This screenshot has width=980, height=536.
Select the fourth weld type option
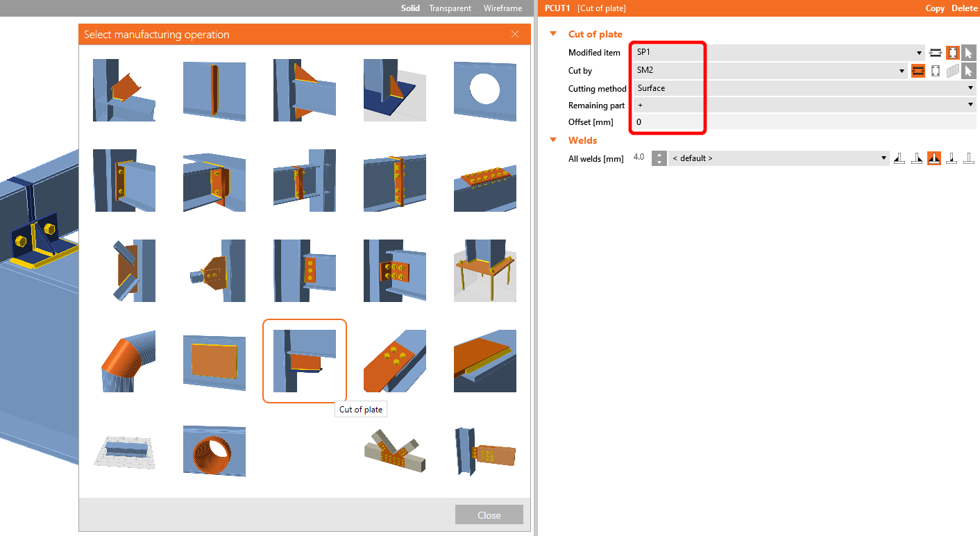point(952,158)
